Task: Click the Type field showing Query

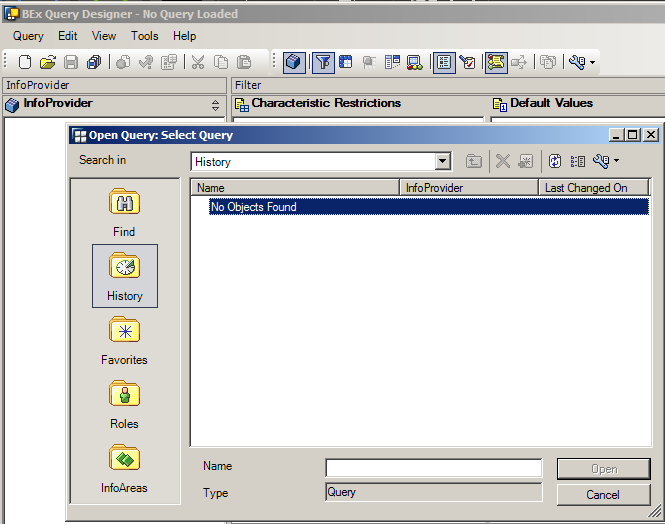Action: [433, 492]
